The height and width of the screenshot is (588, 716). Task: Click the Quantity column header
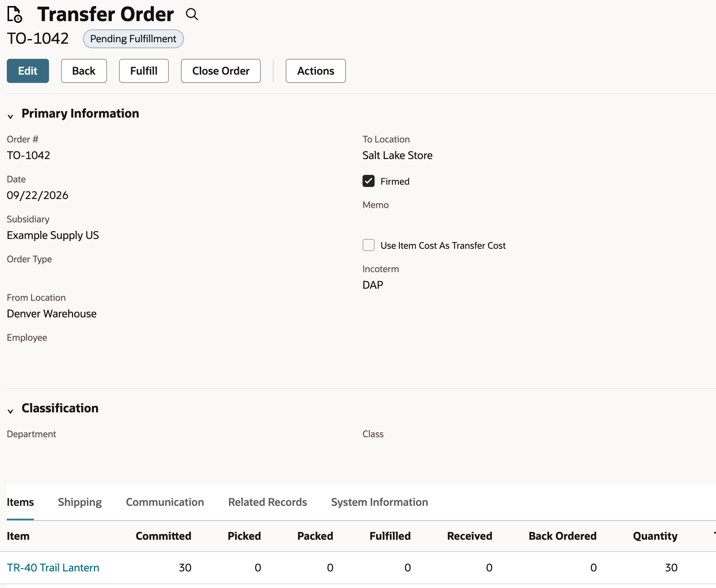[655, 536]
